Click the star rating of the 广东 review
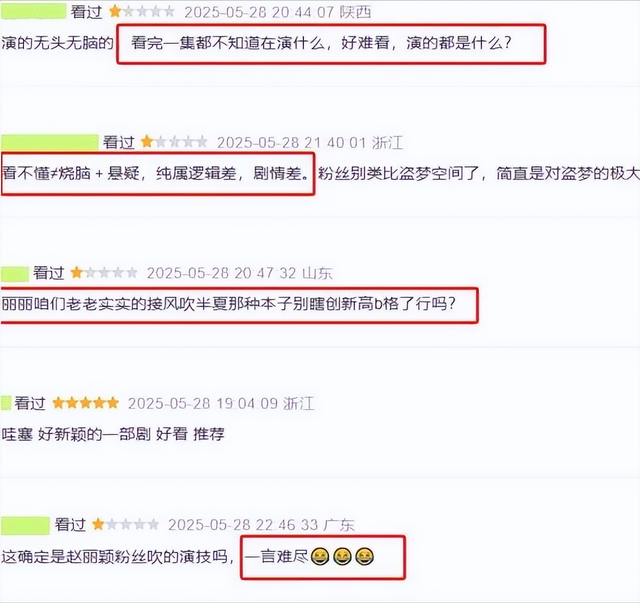This screenshot has height=603, width=640. [125, 525]
